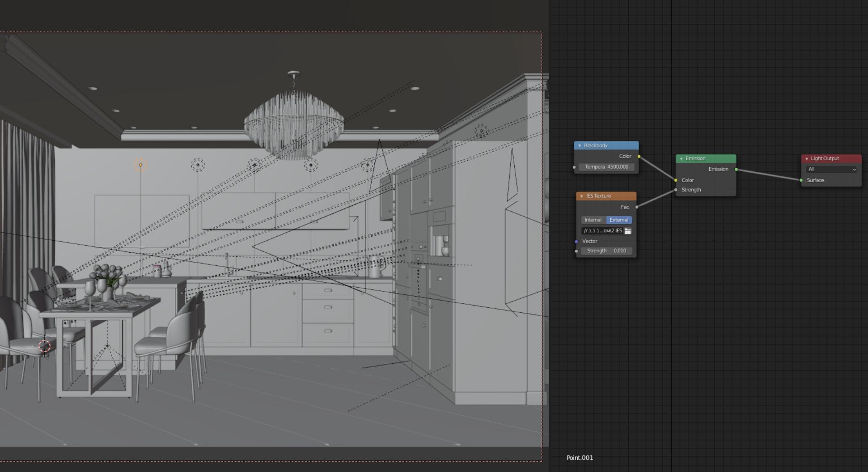Click the 3D cursor near the chairs

(44, 346)
